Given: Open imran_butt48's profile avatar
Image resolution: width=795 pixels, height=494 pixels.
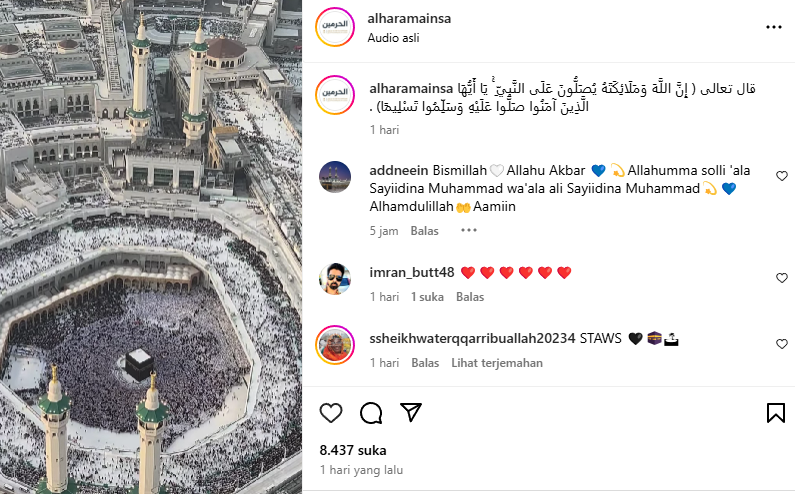Looking at the screenshot, I should 335,278.
